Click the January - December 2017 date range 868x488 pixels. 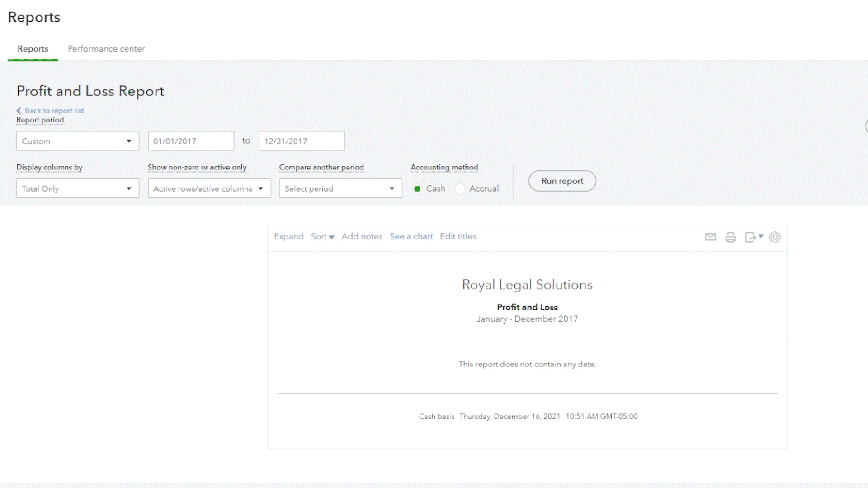(527, 319)
